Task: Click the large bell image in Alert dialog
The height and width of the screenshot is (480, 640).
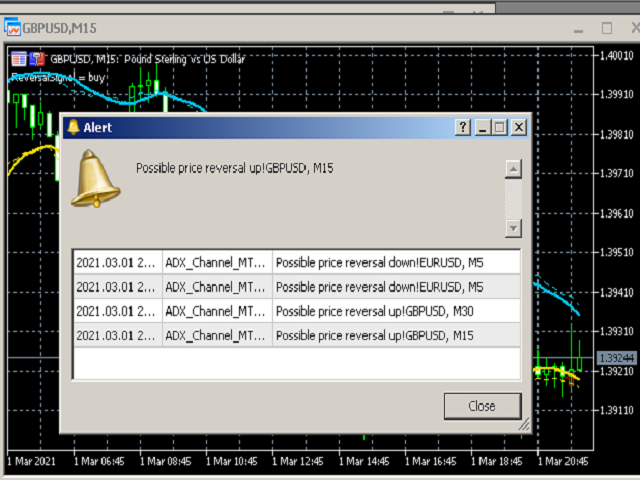Action: pyautogui.click(x=96, y=179)
